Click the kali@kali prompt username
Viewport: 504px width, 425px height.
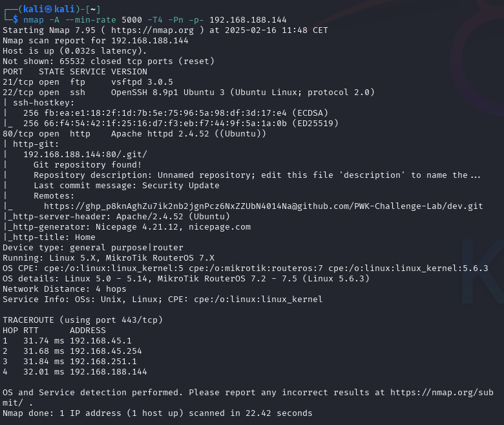pos(49,9)
